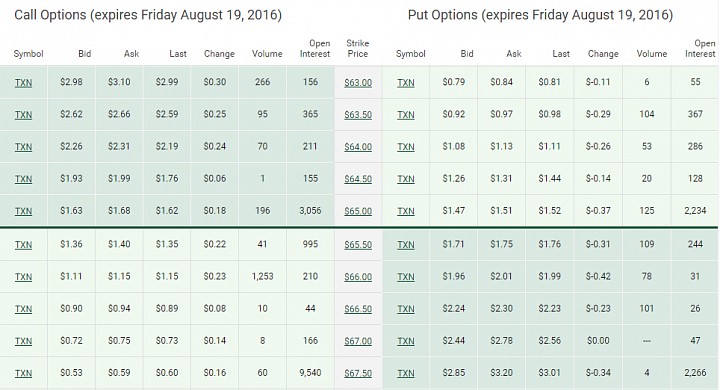Viewport: 720px width, 390px height.
Task: Open the $63.00 strike price link
Action: [358, 83]
